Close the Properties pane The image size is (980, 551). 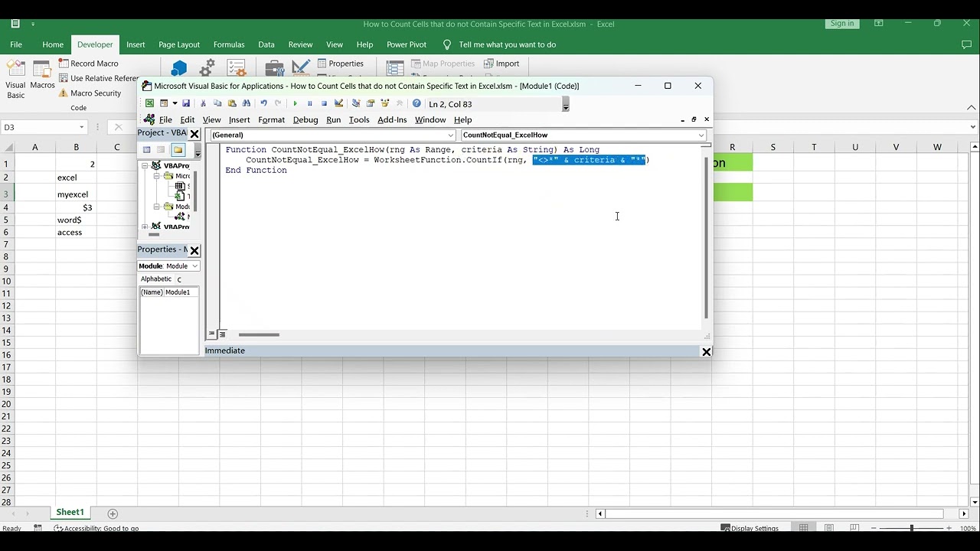(x=194, y=250)
